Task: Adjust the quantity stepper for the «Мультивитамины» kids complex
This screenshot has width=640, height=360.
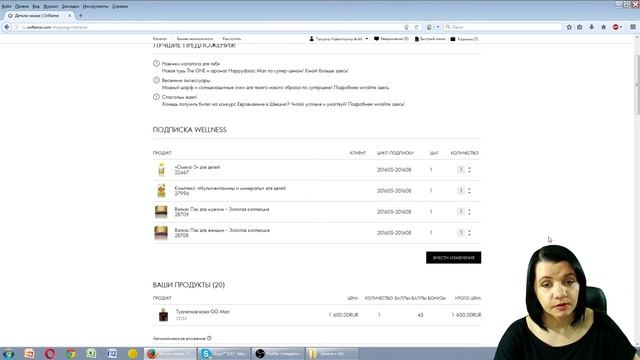Action: point(469,191)
